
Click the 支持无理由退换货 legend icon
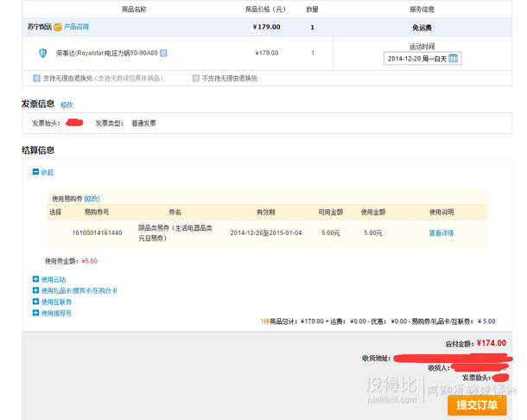pyautogui.click(x=36, y=79)
